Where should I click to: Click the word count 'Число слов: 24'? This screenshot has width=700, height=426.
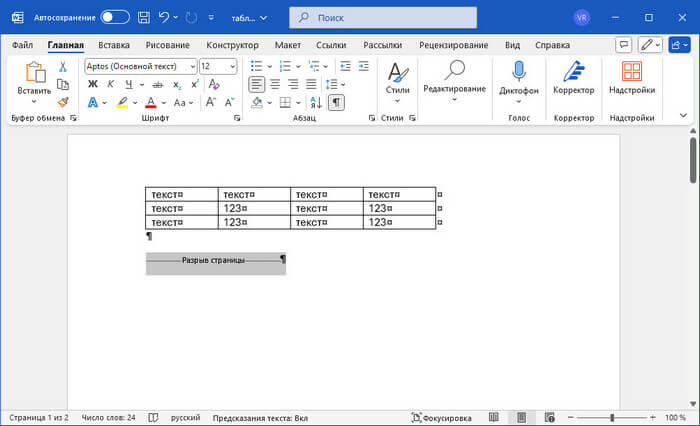click(x=110, y=417)
